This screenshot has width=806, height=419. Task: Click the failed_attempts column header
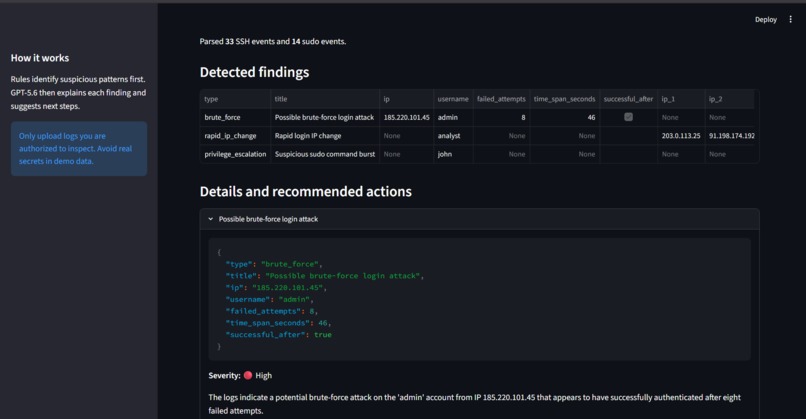click(x=501, y=99)
